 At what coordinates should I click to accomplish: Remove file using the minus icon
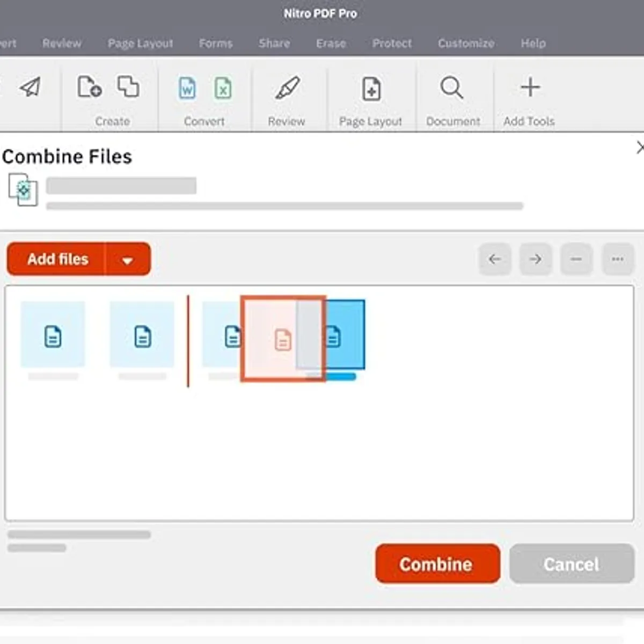(576, 259)
